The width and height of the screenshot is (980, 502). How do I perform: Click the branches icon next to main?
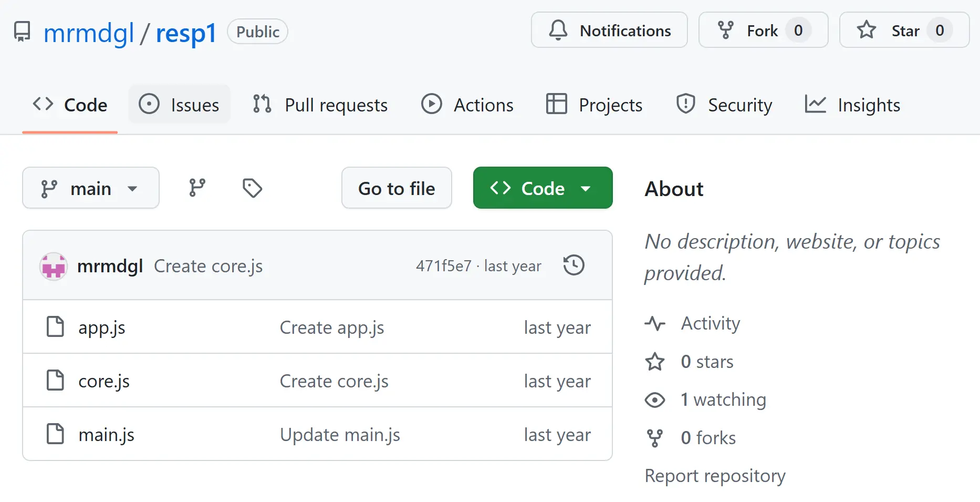click(197, 188)
